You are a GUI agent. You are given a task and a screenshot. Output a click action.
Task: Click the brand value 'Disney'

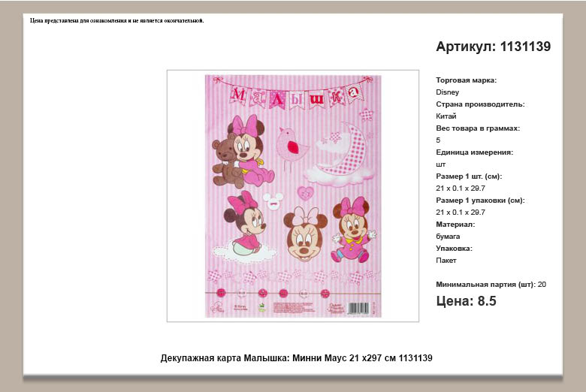447,92
